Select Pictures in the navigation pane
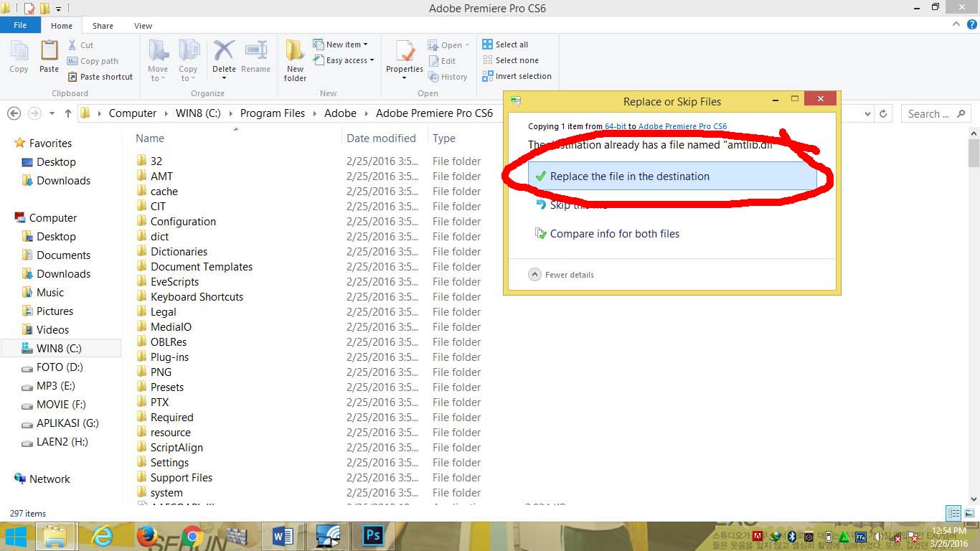This screenshot has width=980, height=551. point(55,311)
